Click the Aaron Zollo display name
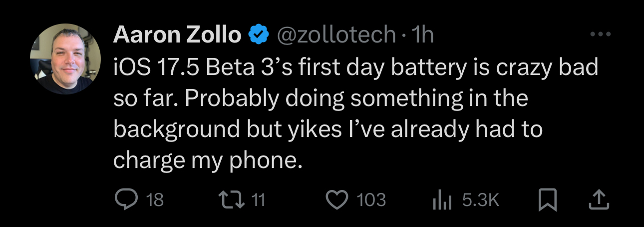 [x=177, y=35]
